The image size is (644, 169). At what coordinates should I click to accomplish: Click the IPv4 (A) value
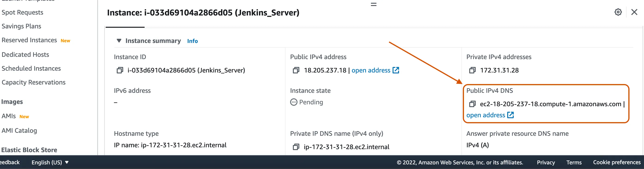(478, 145)
